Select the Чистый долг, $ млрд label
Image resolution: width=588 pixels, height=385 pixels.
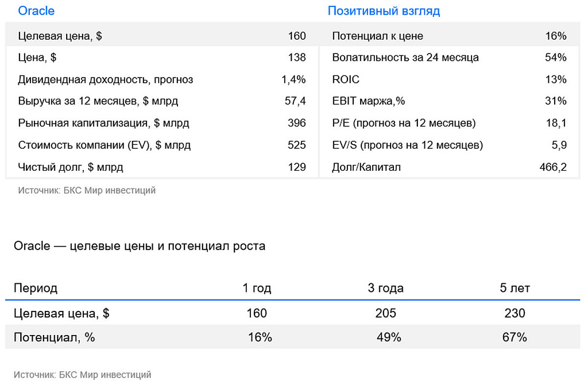point(71,167)
